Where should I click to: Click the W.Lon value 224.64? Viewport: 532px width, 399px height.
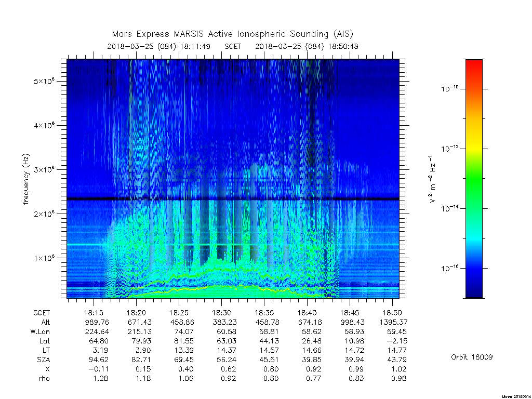(97, 331)
